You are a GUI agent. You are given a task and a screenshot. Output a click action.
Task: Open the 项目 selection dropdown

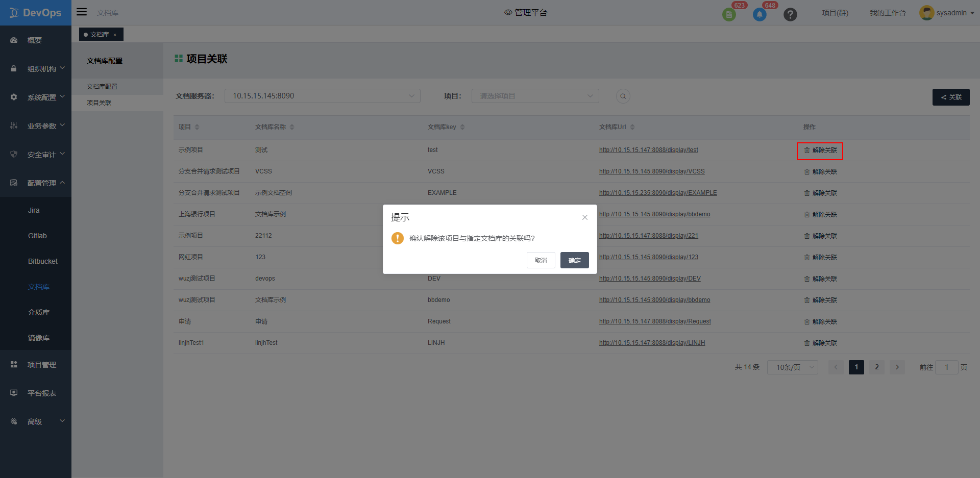[535, 96]
